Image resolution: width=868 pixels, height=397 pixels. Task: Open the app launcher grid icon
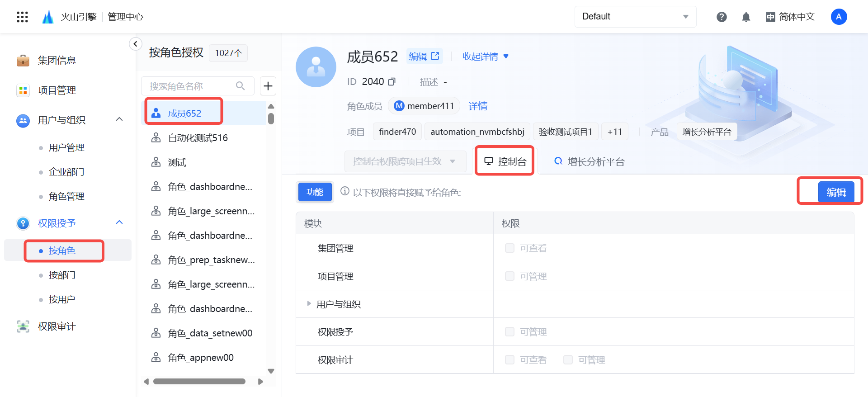pos(22,17)
